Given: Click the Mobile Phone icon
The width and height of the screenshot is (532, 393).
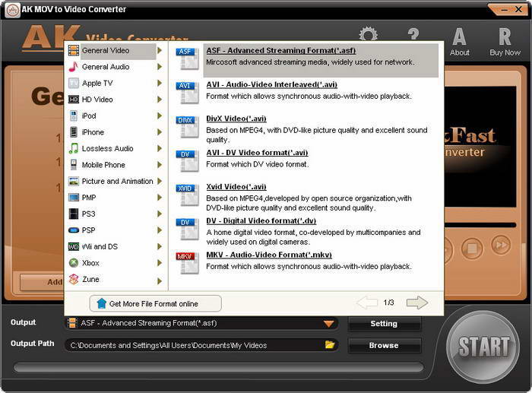Looking at the screenshot, I should pos(73,165).
